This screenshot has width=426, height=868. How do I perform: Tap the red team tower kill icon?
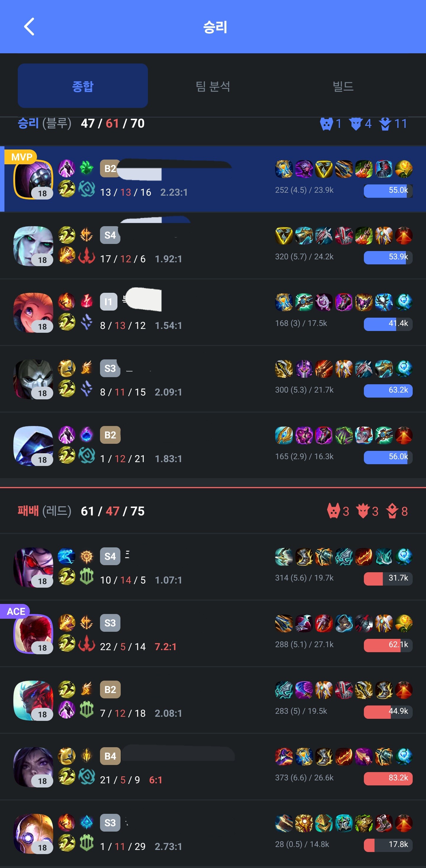[x=392, y=512]
